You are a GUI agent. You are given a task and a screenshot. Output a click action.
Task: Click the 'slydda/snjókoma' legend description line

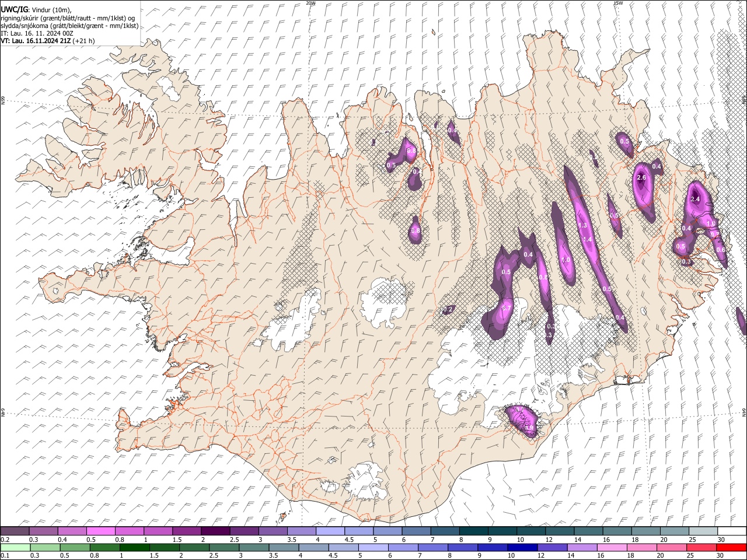[69, 26]
